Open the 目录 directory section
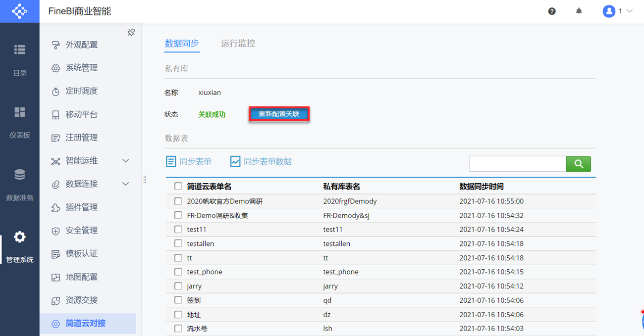Screen dimensions: 644x336 coord(20,60)
